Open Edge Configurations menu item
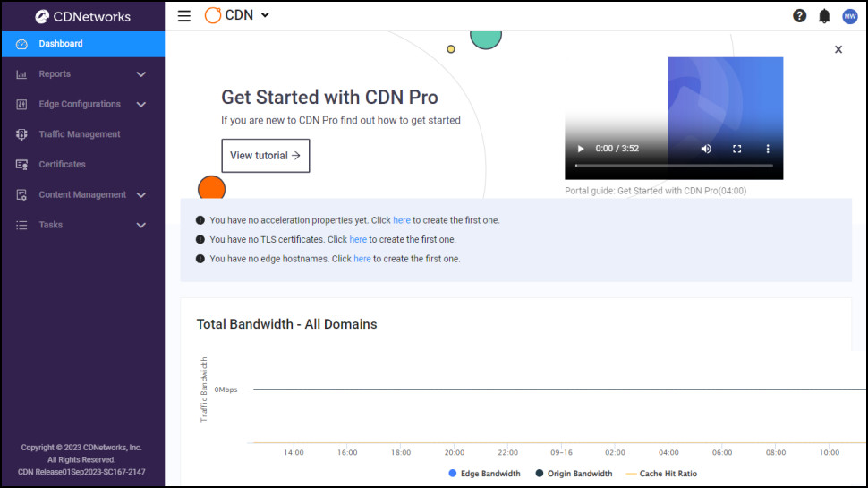The image size is (868, 488). point(83,104)
